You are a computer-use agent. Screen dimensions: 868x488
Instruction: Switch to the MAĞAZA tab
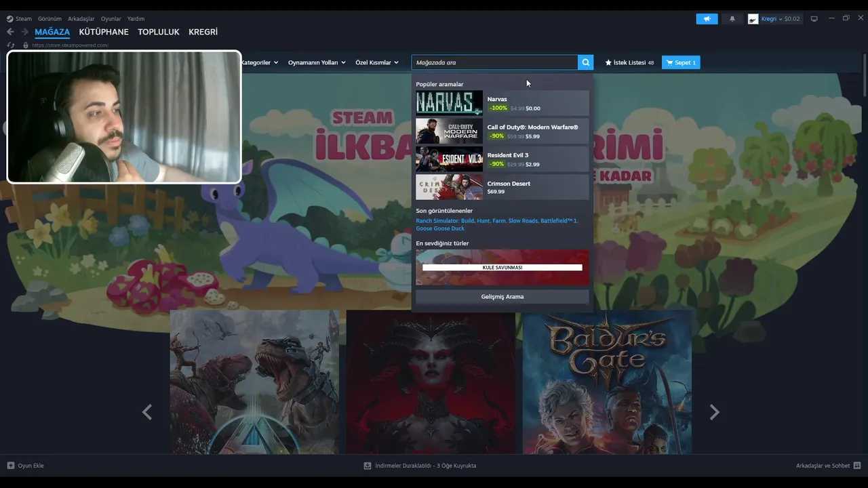[x=52, y=32]
